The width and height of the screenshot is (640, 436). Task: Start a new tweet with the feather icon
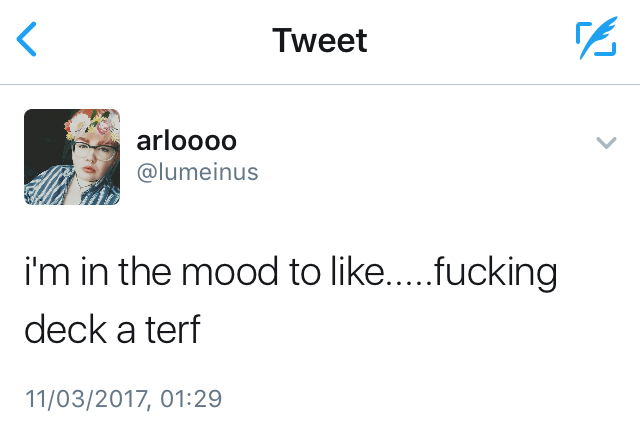(x=596, y=41)
